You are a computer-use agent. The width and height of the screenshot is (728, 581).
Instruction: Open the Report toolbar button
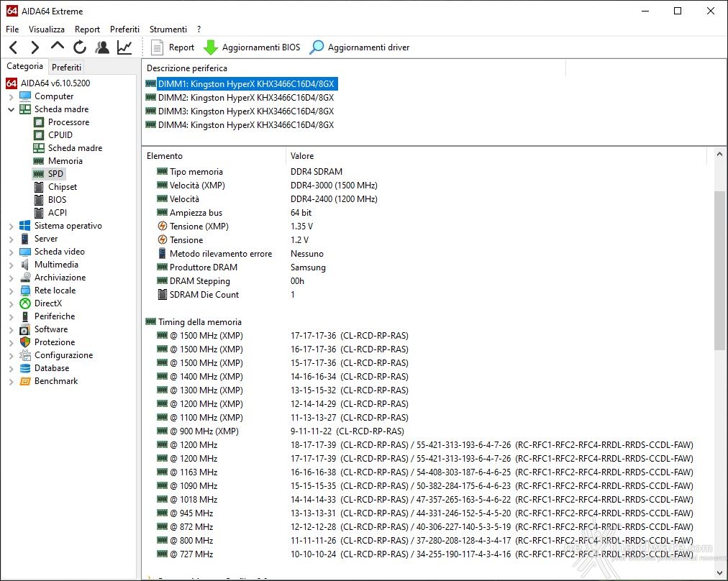[173, 47]
